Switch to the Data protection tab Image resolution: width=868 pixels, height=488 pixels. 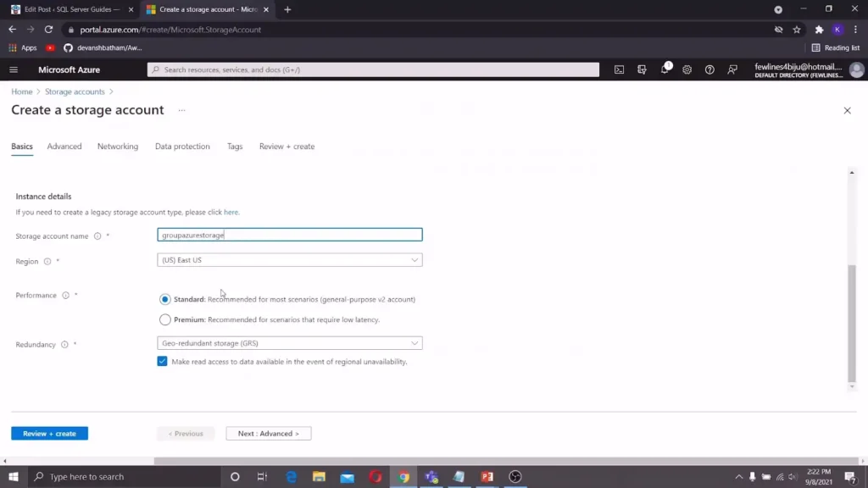[x=183, y=147]
